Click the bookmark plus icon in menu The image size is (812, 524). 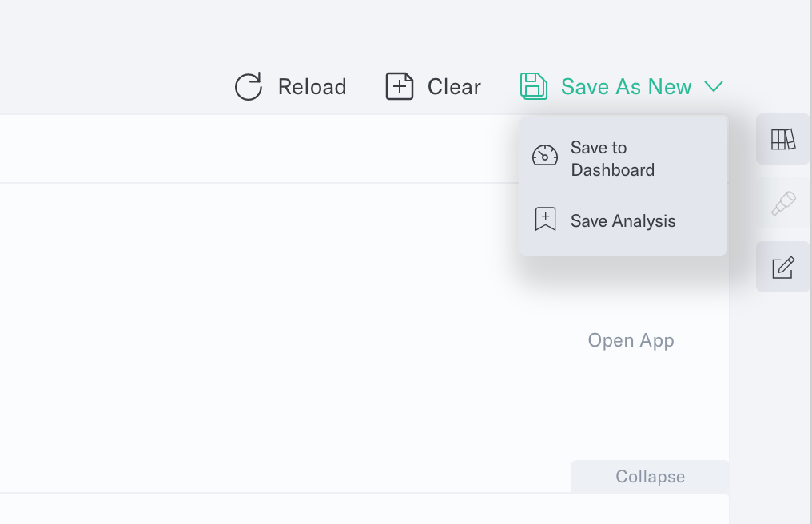545,219
